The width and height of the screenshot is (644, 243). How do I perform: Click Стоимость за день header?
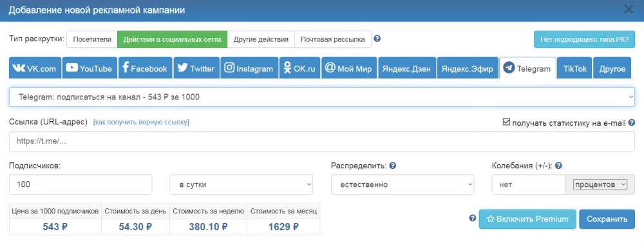tap(135, 211)
